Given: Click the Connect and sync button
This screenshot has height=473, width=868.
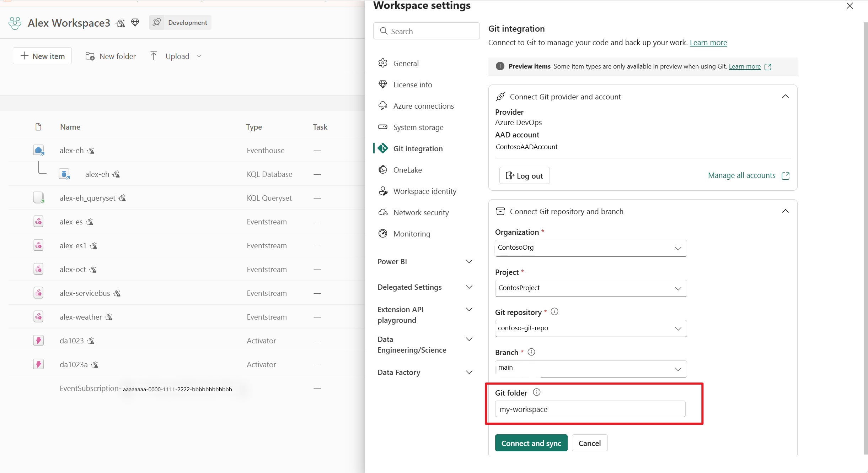Looking at the screenshot, I should [x=531, y=443].
